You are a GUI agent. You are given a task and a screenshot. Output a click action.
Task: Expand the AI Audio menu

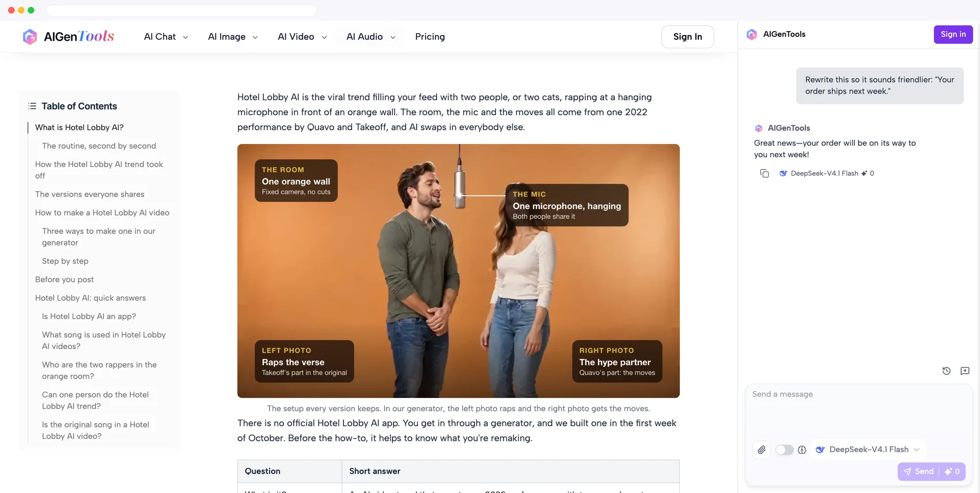pyautogui.click(x=371, y=37)
